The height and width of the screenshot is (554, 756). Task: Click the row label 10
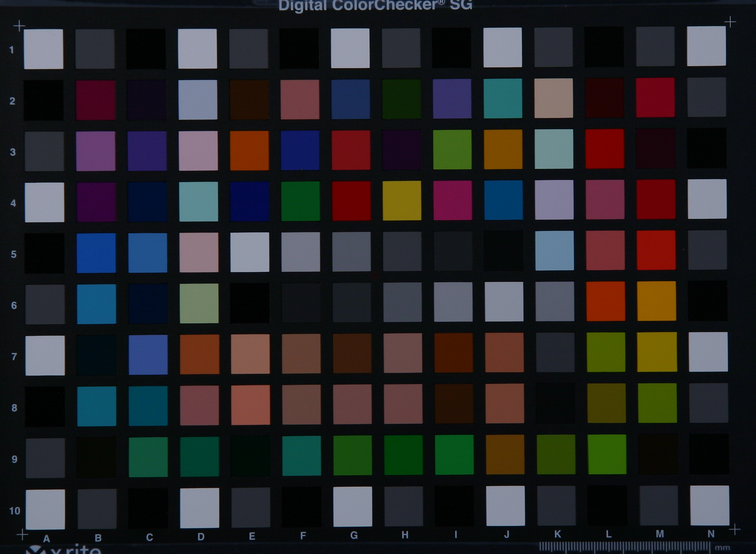tap(14, 511)
